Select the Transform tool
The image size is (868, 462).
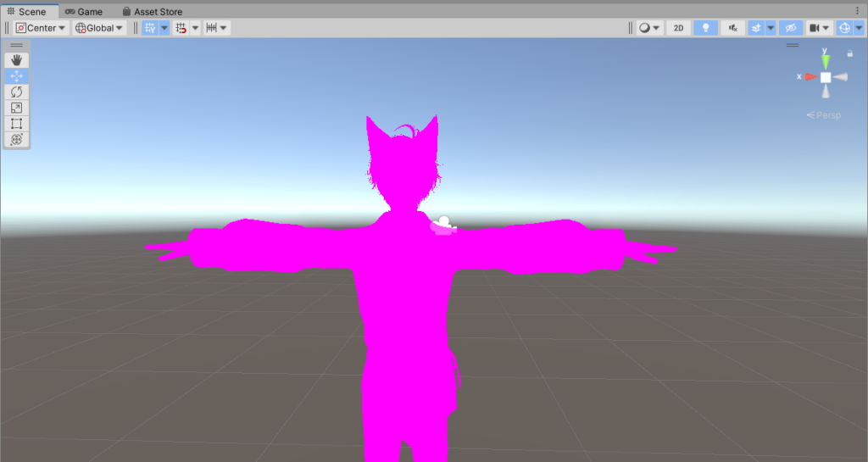coord(17,139)
